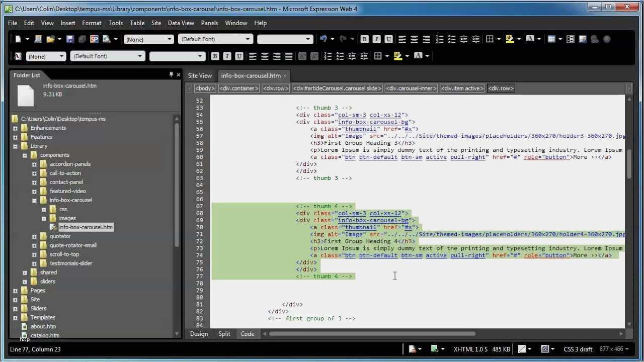The width and height of the screenshot is (644, 362).
Task: Click the Preview in Browser icon
Action: pyautogui.click(x=106, y=39)
